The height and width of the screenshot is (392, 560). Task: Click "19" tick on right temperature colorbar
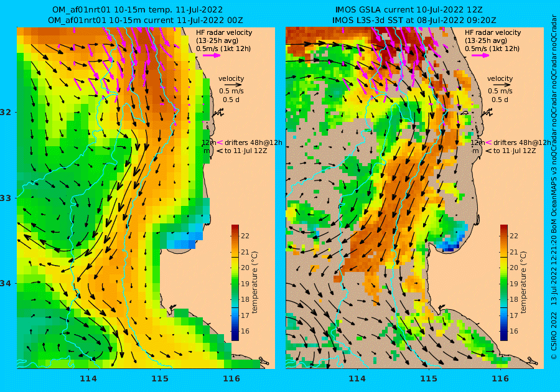pyautogui.click(x=513, y=284)
